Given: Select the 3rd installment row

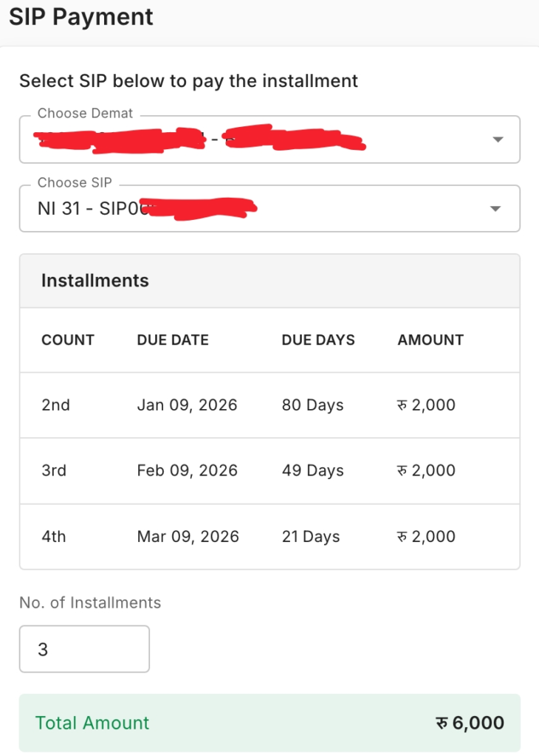Looking at the screenshot, I should 269,471.
